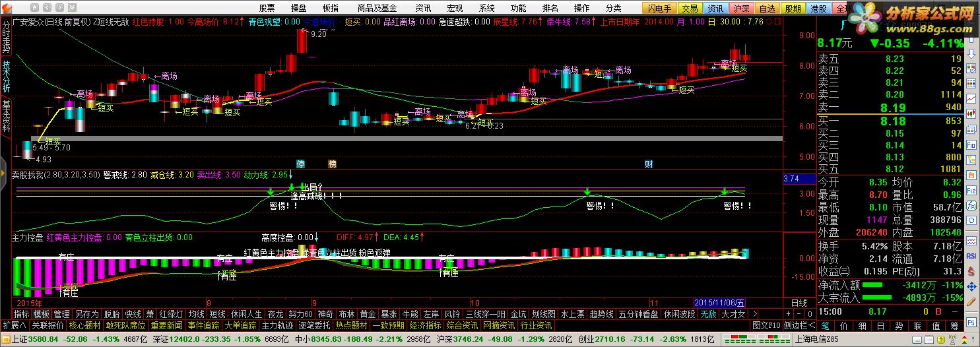Select the pencil drawing tool icon
Screen dimensions: 980x347
971,301
